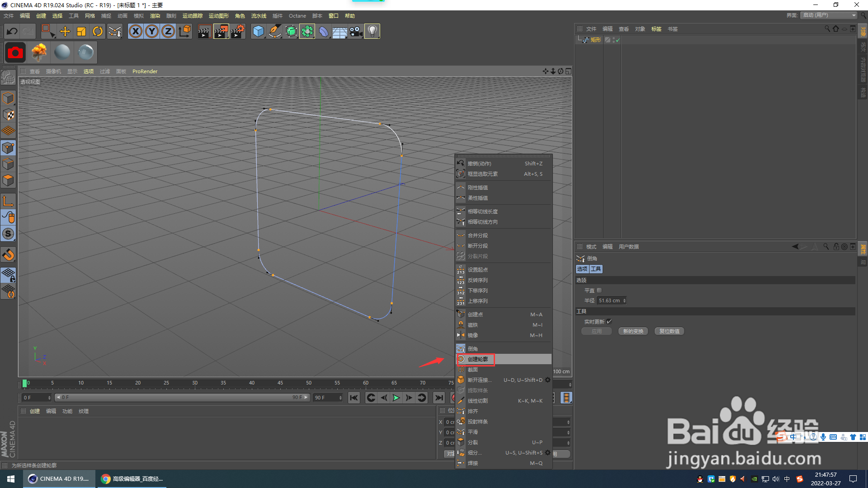Choose 设置起点 in the context menu
The image size is (868, 488).
tap(504, 270)
